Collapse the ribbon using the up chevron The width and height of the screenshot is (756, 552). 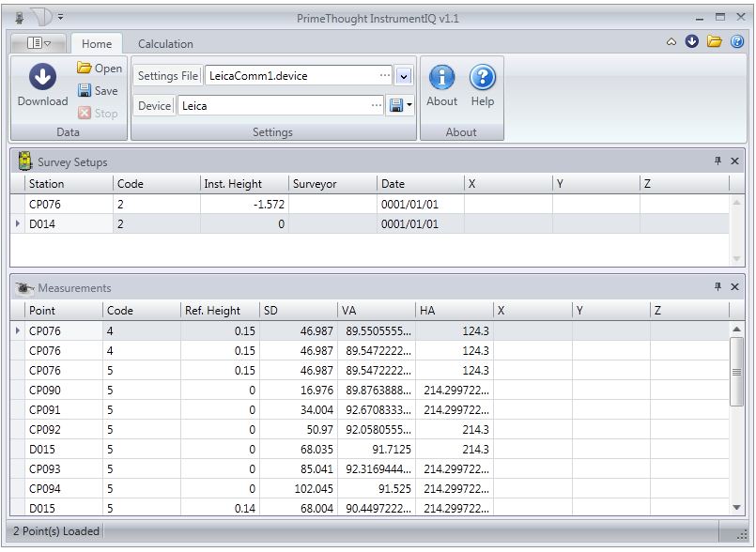(671, 42)
